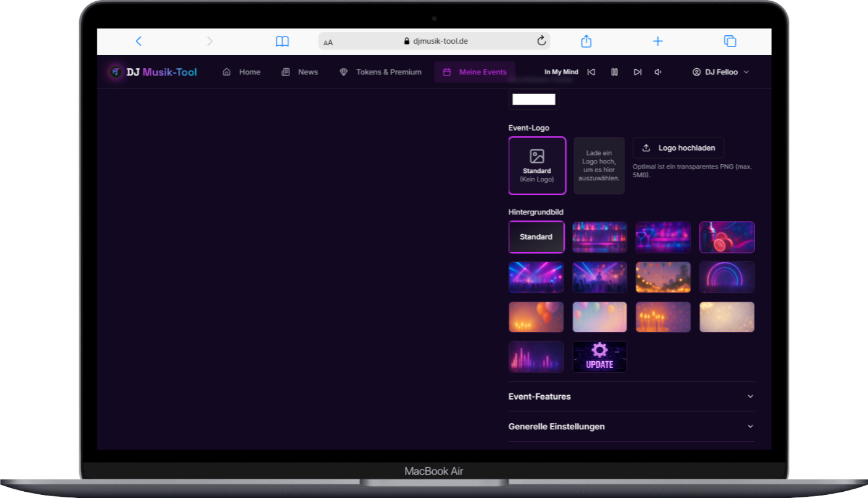
Task: Skip to the next track
Action: (637, 72)
